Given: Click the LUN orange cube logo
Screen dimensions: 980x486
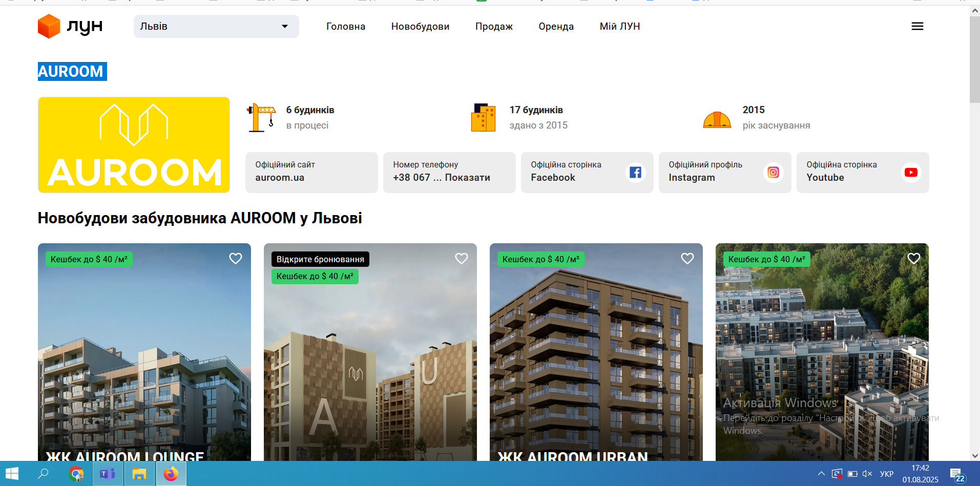Looking at the screenshot, I should coord(49,26).
